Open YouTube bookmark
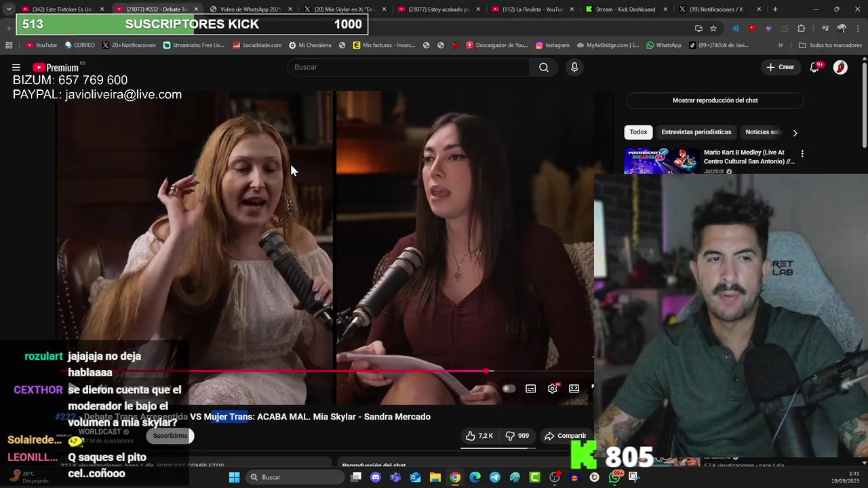Screen dimensions: 868x488 click(41, 45)
